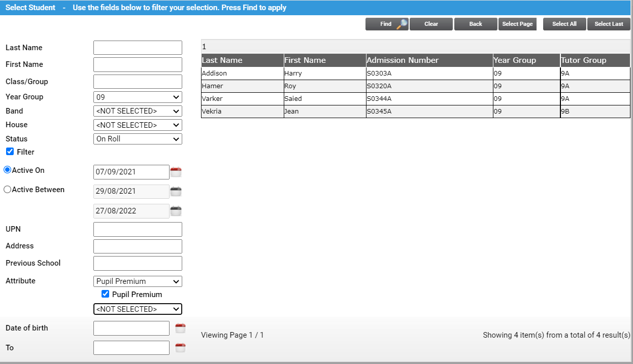
Task: Open calendar for the Active Between end date
Action: click(x=176, y=210)
